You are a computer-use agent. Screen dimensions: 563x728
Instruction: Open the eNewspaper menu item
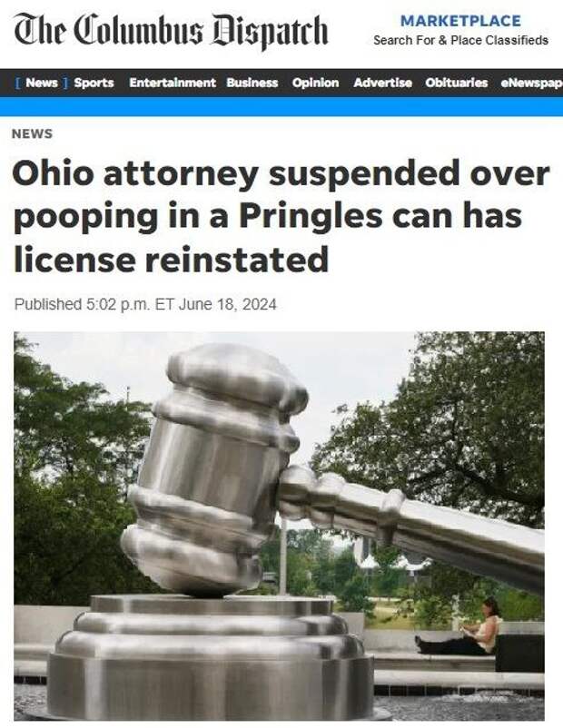(532, 83)
